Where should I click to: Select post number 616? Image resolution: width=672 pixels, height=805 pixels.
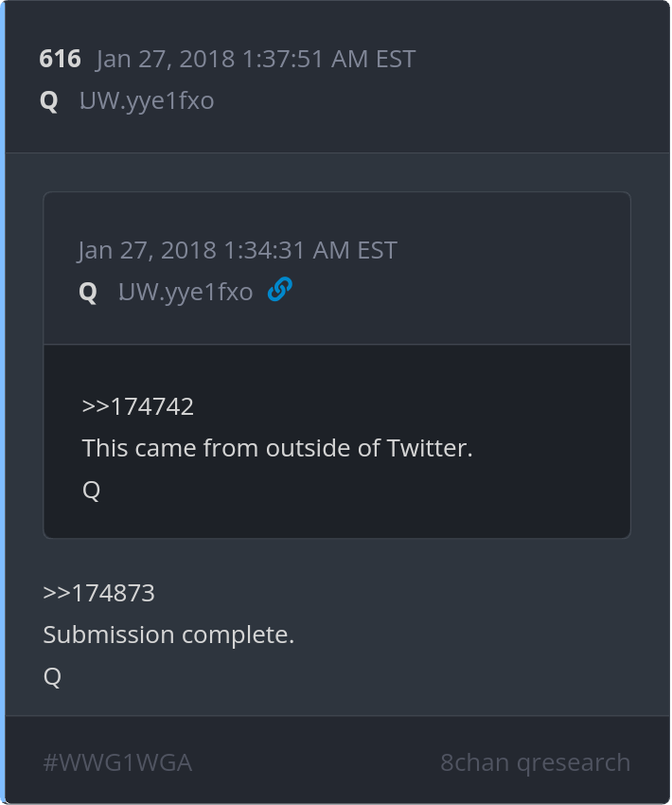pyautogui.click(x=60, y=59)
